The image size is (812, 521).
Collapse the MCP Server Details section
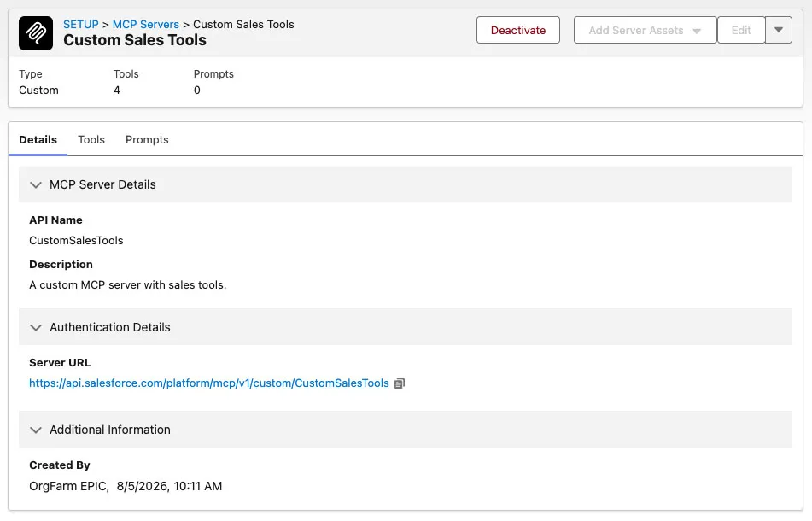[36, 184]
